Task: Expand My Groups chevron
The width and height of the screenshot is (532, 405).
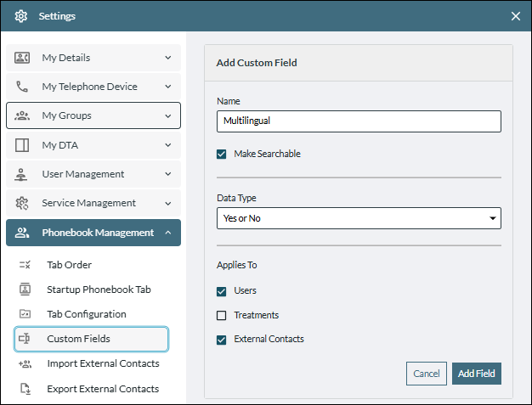Action: coord(168,116)
